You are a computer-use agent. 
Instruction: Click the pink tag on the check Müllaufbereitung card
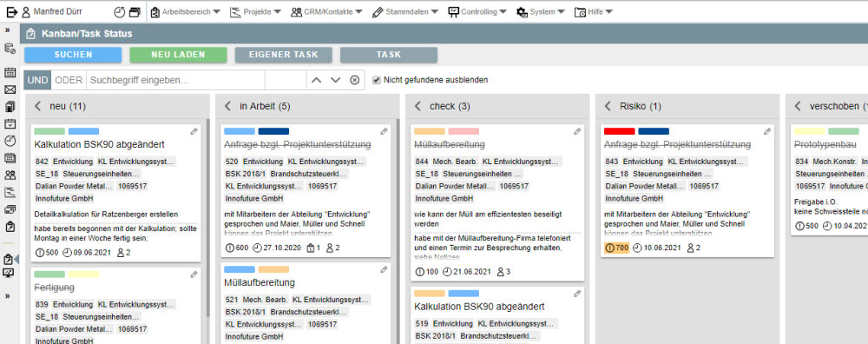tap(464, 131)
